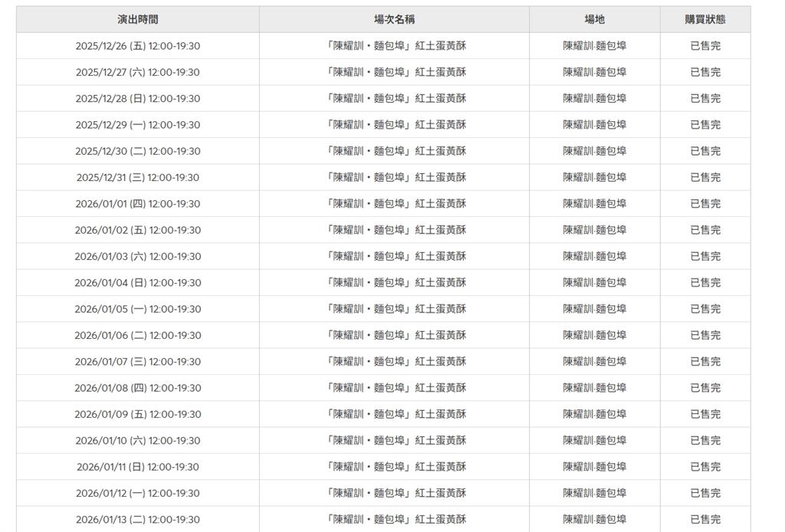Viewport: 785px width, 532px height.
Task: Select the 2025/12/26 performance row
Action: 138,45
